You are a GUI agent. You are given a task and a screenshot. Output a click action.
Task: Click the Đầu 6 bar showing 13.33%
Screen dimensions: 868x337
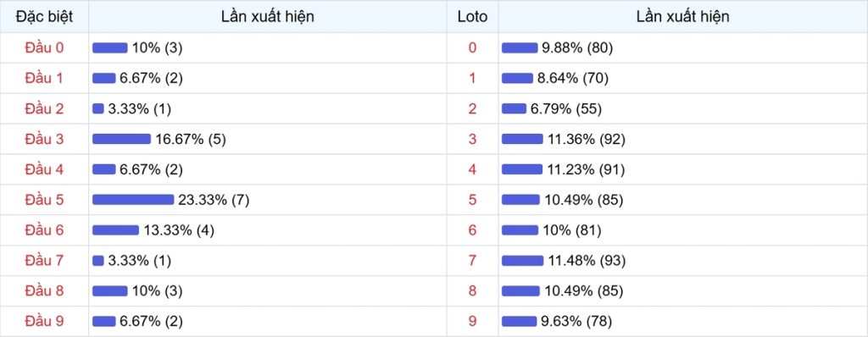coord(115,230)
